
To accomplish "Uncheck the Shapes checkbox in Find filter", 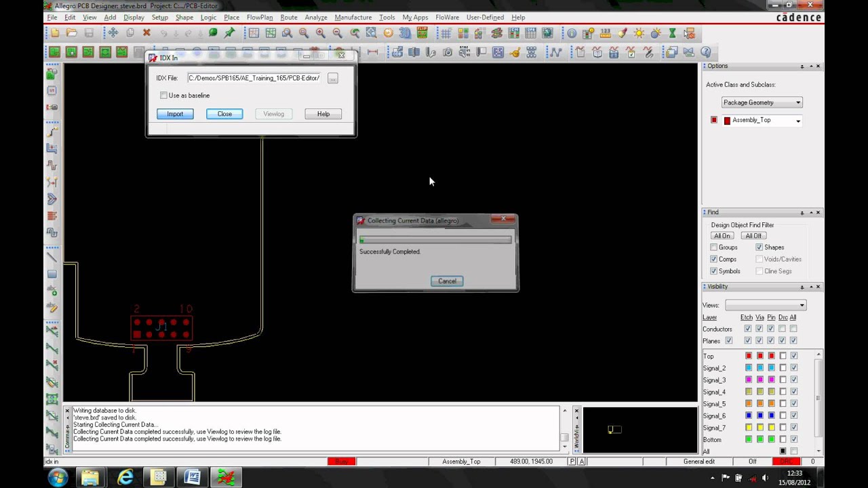I will [759, 247].
